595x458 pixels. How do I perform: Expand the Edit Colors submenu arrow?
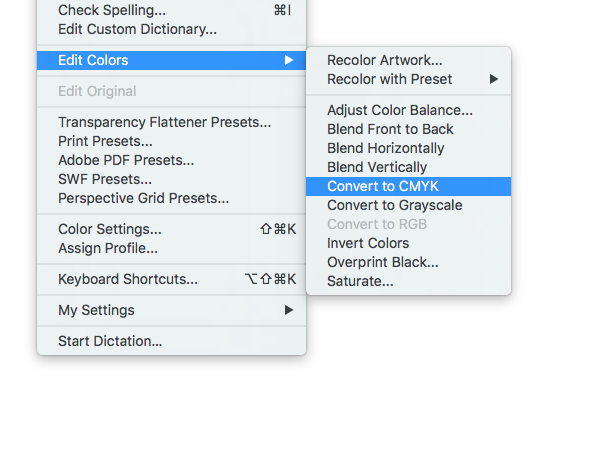tap(289, 60)
